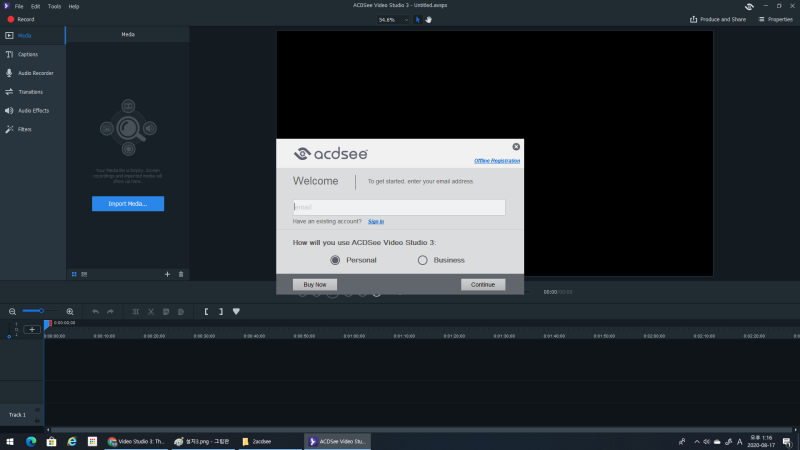Viewport: 800px width, 450px height.
Task: Open the File menu
Action: pyautogui.click(x=19, y=6)
